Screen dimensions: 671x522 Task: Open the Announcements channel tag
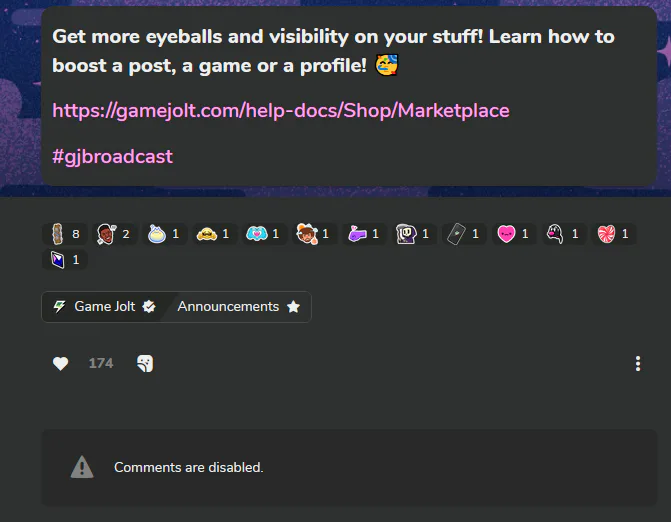(239, 307)
